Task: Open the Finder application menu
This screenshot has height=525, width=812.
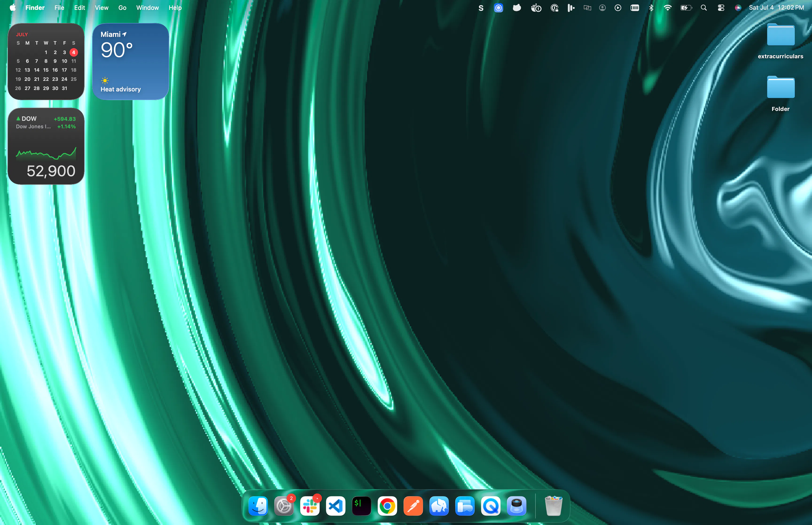Action: tap(35, 8)
